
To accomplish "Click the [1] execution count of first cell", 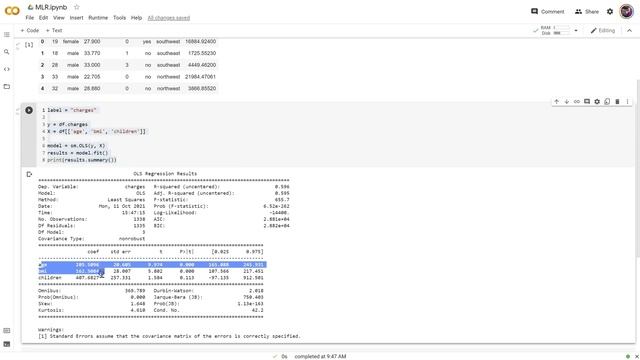I will coord(29,45).
